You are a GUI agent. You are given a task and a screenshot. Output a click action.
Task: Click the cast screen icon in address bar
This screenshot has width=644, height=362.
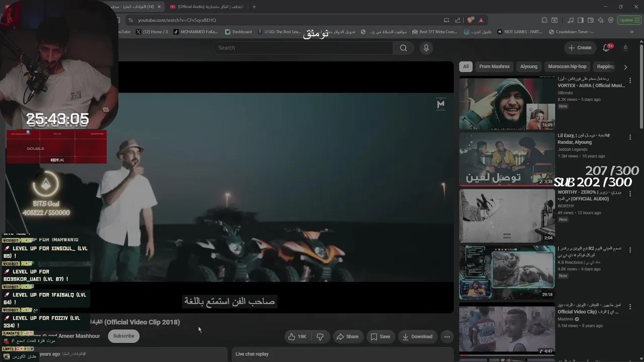point(446,20)
